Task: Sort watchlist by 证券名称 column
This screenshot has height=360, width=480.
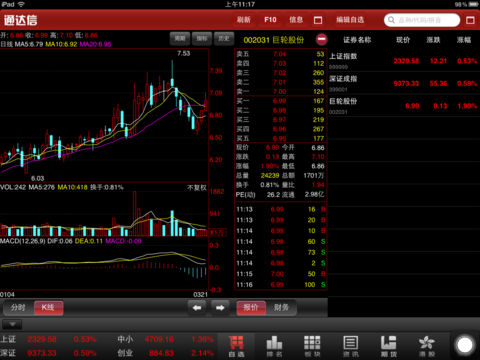Action: (357, 40)
